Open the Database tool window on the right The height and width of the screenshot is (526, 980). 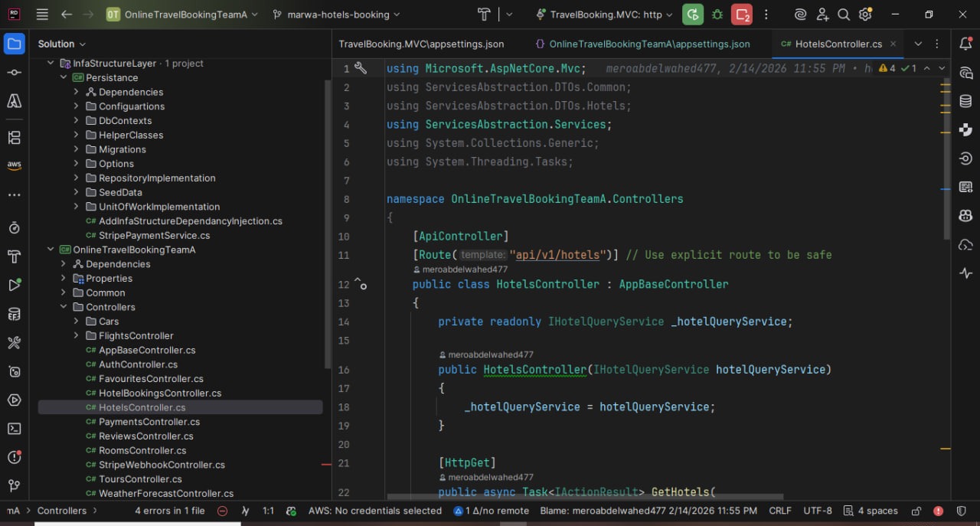(x=965, y=100)
